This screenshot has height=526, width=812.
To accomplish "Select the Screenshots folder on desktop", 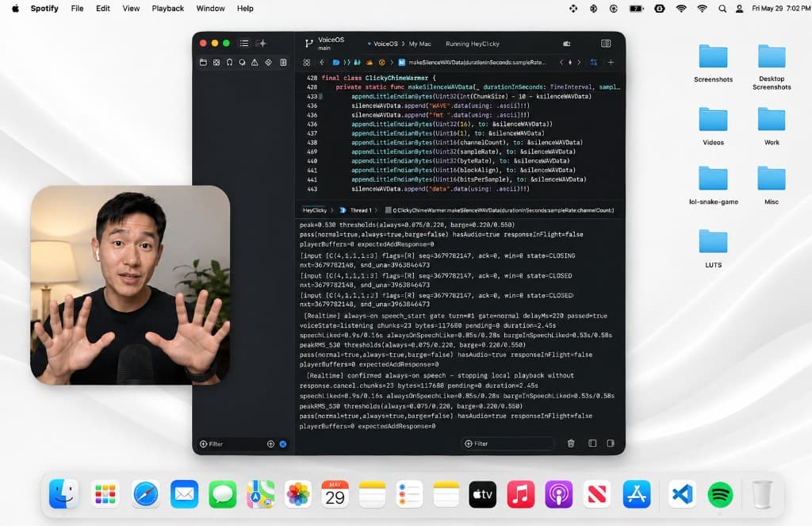I will pos(713,63).
